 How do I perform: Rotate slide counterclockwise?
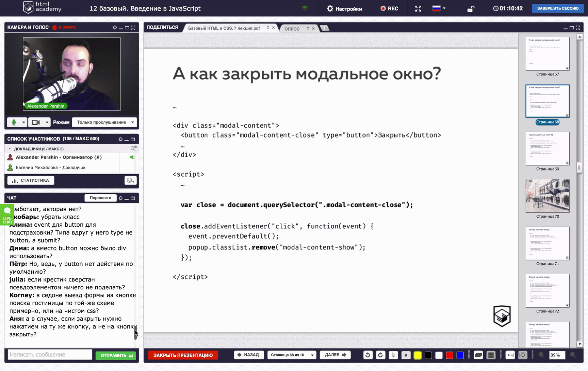click(x=368, y=355)
